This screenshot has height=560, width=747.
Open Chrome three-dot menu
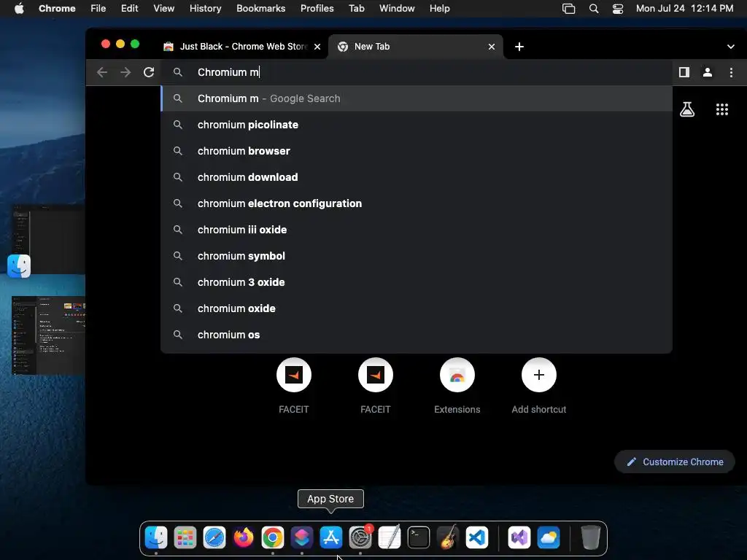click(x=731, y=72)
